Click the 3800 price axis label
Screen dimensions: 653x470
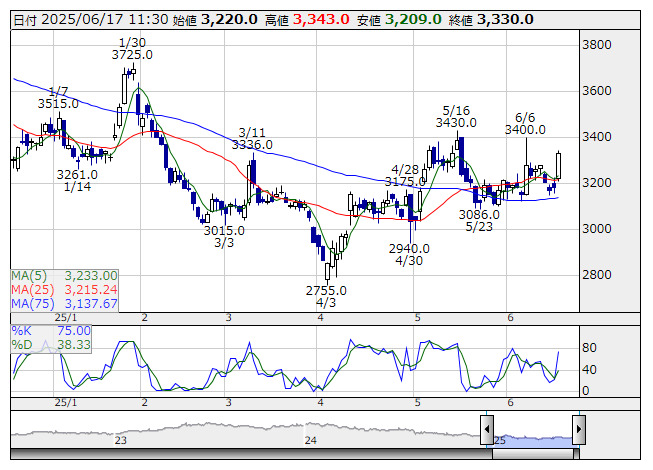(x=596, y=45)
